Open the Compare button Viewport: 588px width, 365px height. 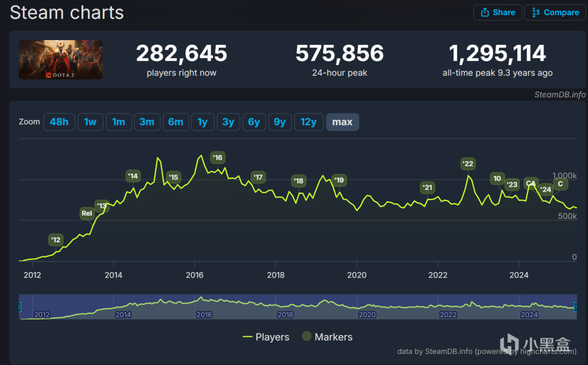[x=555, y=12]
